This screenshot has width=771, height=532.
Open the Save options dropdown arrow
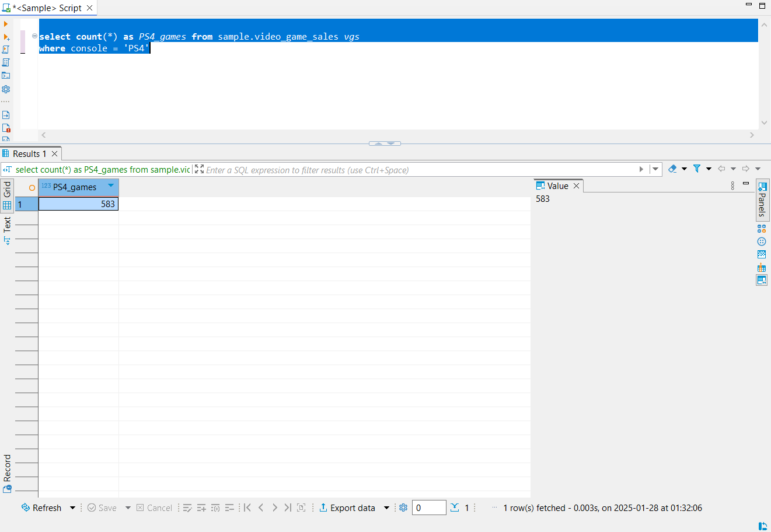tap(128, 508)
